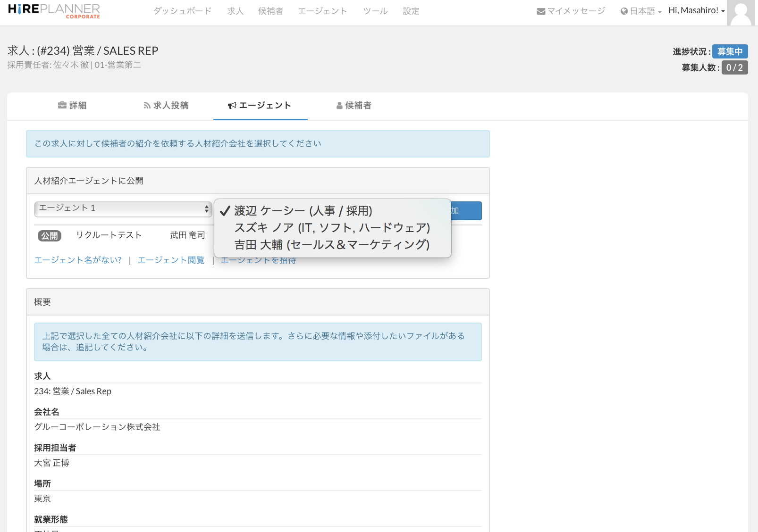This screenshot has height=532, width=758.
Task: Click the エージェント名がない? link
Action: pyautogui.click(x=78, y=260)
